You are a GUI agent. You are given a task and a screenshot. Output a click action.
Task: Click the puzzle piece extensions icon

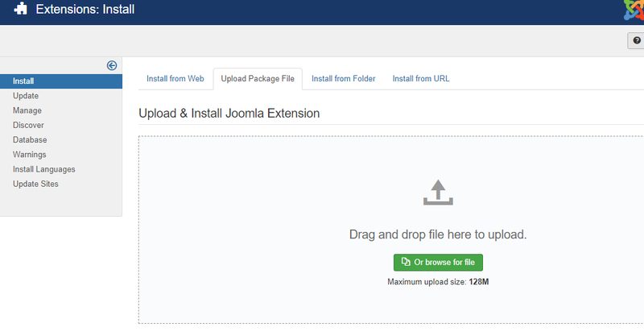pos(21,9)
